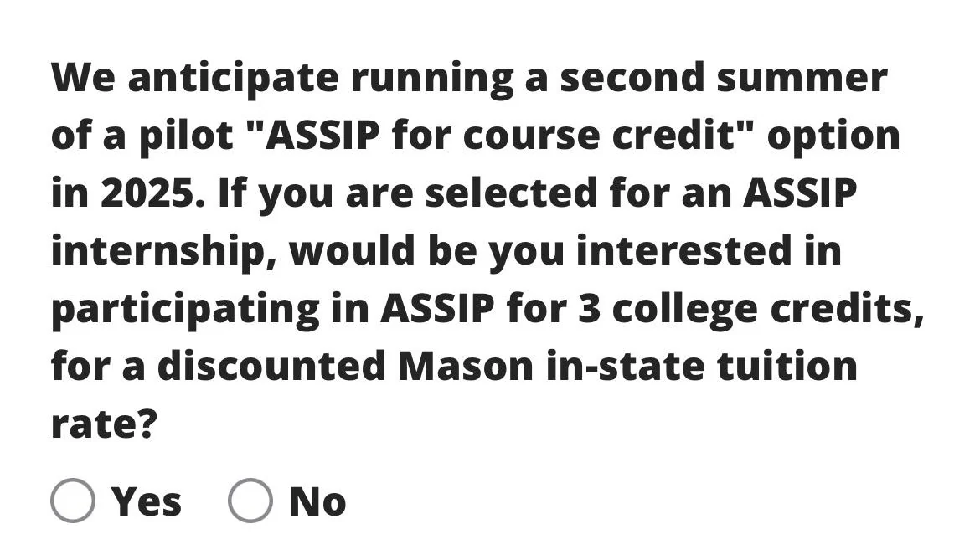Click the No option label
Viewport: 980px width, 560px height.
317,500
